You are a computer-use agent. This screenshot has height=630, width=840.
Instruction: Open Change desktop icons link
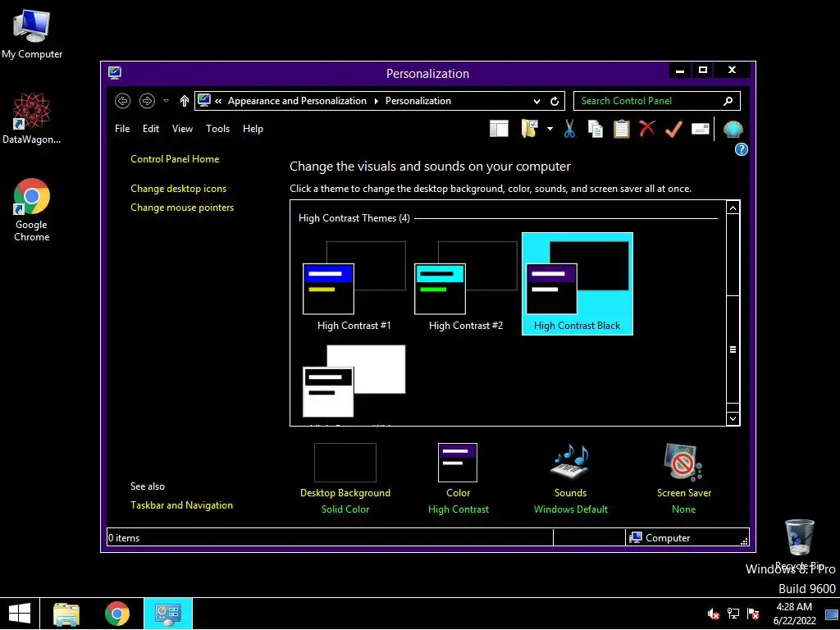coord(178,189)
